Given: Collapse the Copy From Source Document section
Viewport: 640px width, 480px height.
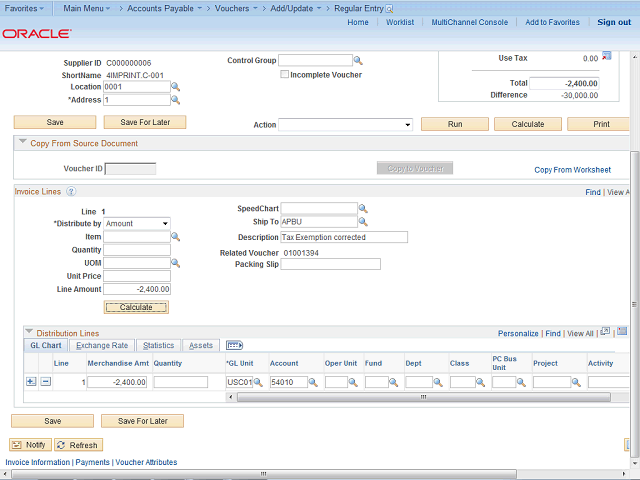Looking at the screenshot, I should [x=23, y=143].
